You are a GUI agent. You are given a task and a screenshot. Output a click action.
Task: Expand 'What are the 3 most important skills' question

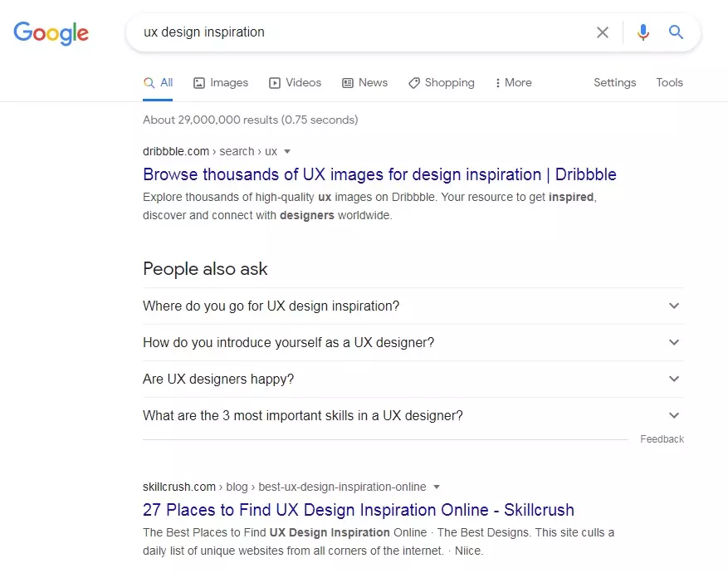[413, 415]
